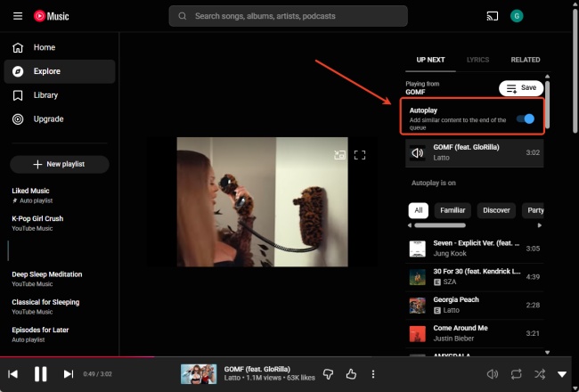Click left arrow of chip scrollbar
The width and height of the screenshot is (579, 392).
(x=410, y=225)
